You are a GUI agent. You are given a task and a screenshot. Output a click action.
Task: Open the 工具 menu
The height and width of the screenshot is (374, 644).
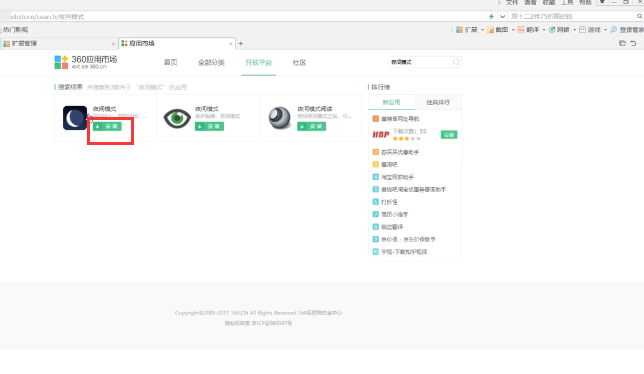pos(567,2)
